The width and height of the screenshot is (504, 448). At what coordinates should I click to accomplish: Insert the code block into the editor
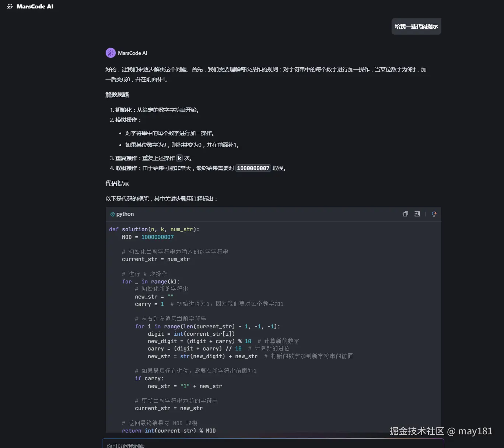coord(417,214)
